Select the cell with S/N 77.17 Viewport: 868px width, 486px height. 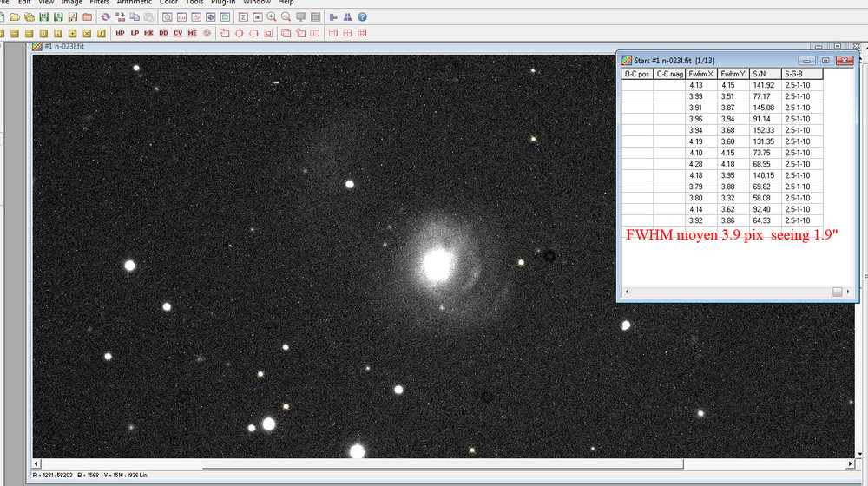pyautogui.click(x=765, y=96)
